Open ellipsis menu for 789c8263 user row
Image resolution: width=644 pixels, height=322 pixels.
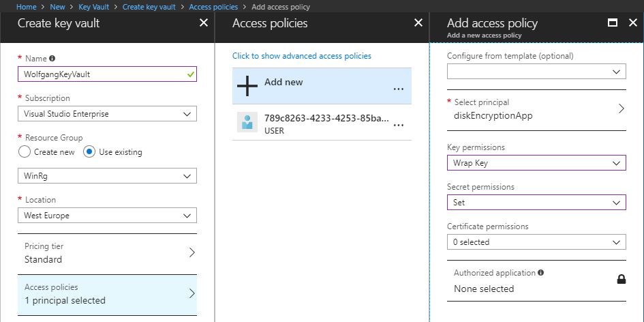[399, 125]
